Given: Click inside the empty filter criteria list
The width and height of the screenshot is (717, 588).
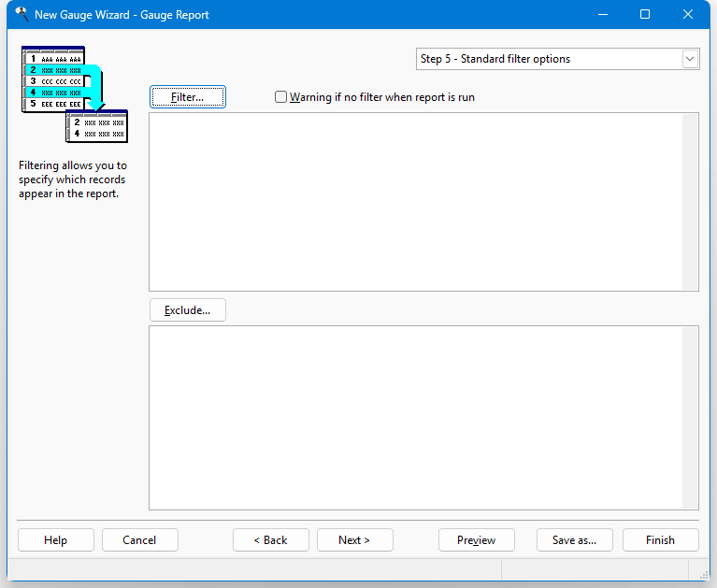Looking at the screenshot, I should [x=415, y=202].
